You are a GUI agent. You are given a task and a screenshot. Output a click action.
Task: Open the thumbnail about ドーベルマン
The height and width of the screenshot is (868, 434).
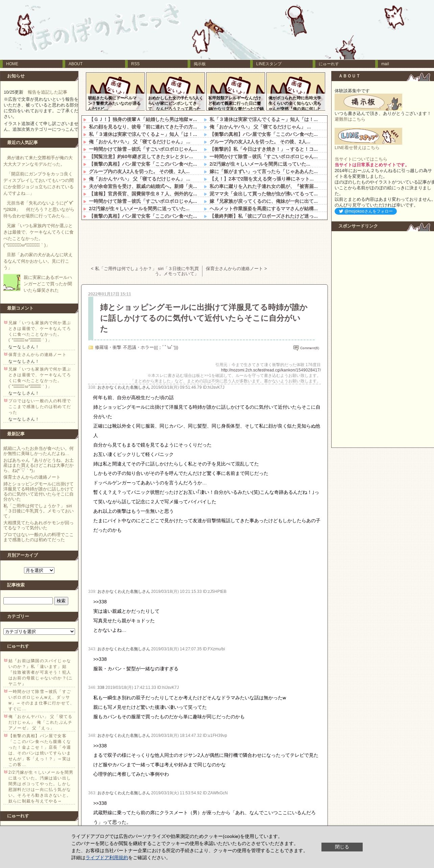pyautogui.click(x=115, y=91)
